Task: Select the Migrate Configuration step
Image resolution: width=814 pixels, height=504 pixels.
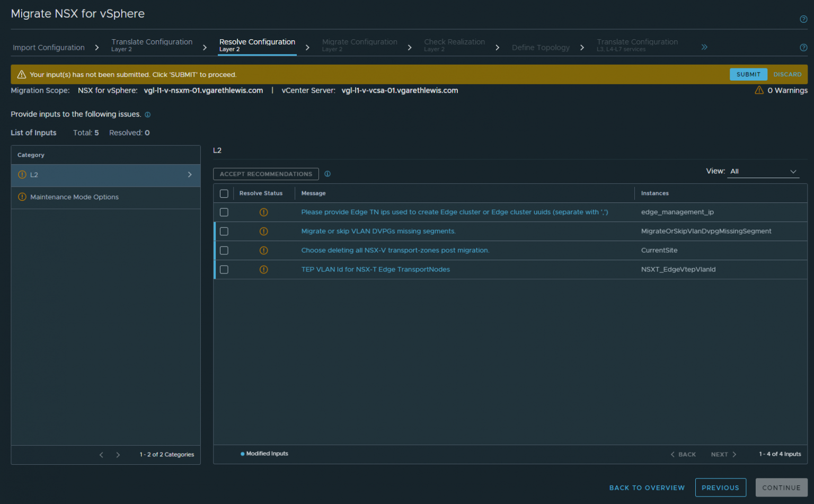Action: pyautogui.click(x=360, y=44)
